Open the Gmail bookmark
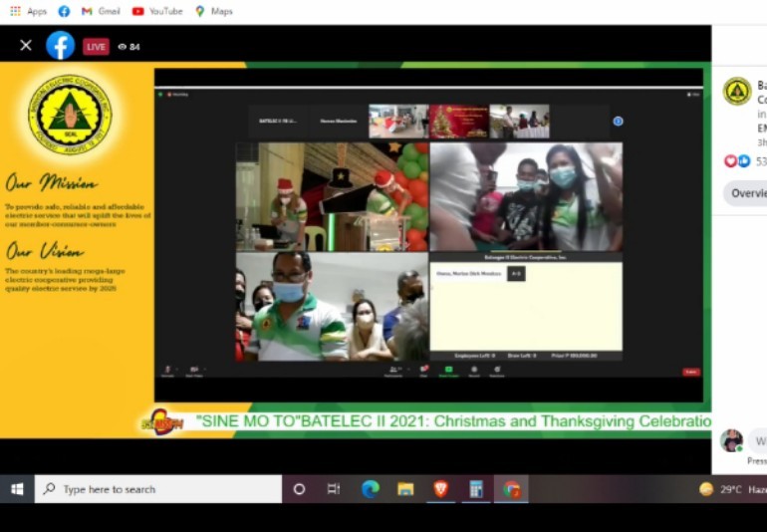The width and height of the screenshot is (767, 532). 101,11
